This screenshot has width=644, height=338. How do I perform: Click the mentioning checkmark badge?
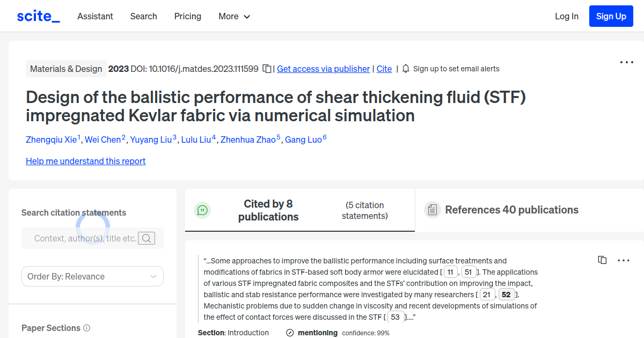[290, 333]
